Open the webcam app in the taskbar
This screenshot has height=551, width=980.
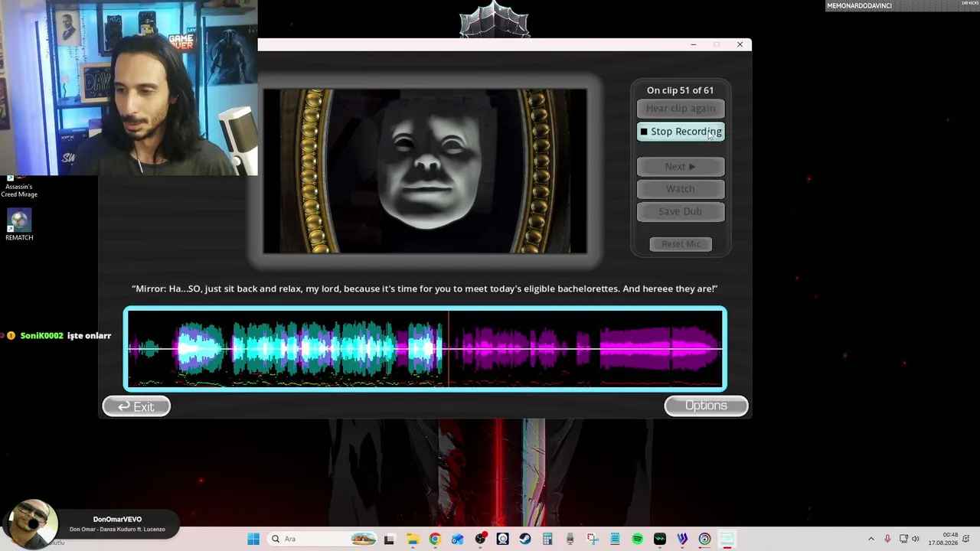point(502,539)
